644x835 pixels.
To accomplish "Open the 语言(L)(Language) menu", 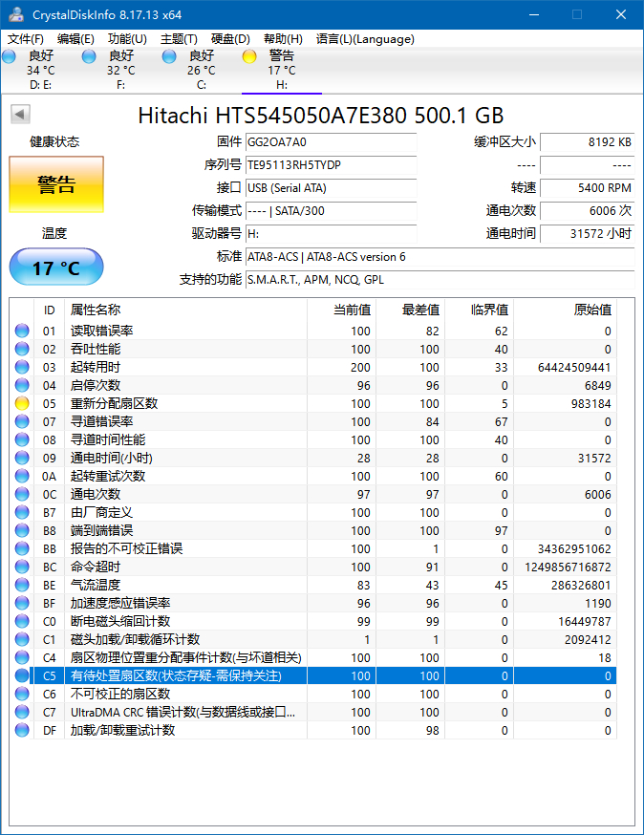I will [x=365, y=39].
